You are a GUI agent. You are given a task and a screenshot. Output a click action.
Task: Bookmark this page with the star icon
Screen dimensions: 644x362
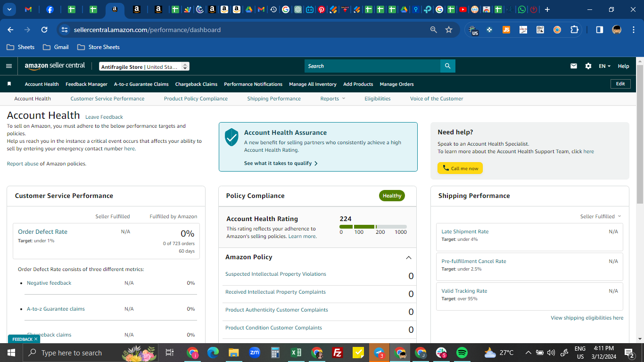(449, 30)
